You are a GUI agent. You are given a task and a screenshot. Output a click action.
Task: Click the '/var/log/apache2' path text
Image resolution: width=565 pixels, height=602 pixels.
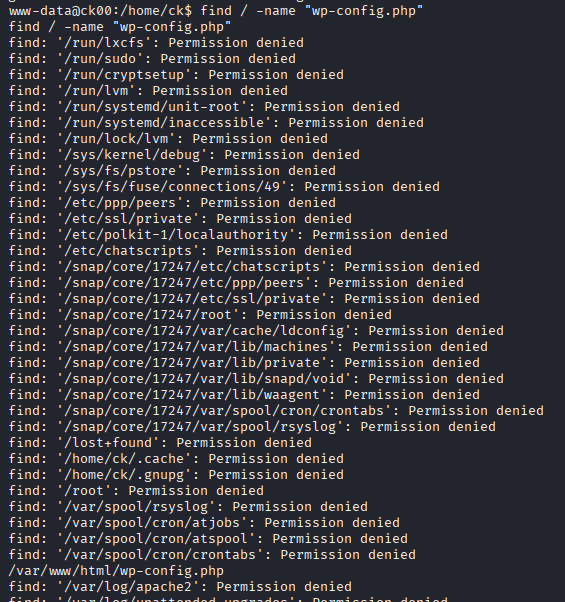[x=128, y=587]
